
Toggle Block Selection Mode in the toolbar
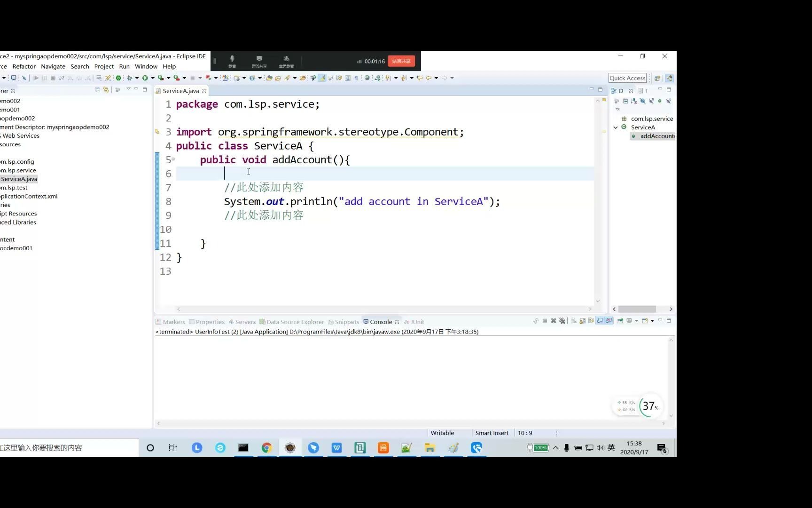347,78
